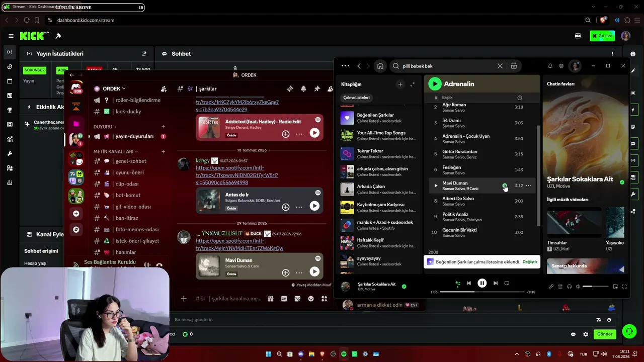Image resolution: width=644 pixels, height=362 pixels.
Task: Open Spotify profile avatar menu
Action: pyautogui.click(x=575, y=66)
